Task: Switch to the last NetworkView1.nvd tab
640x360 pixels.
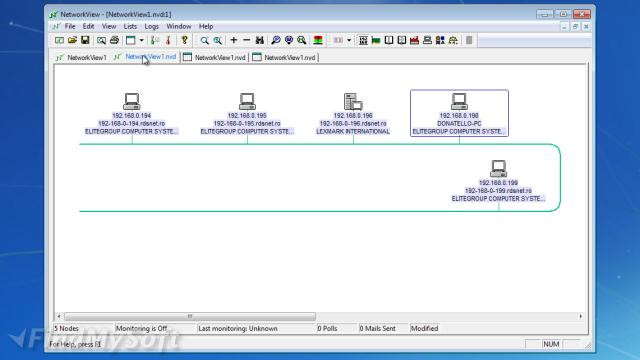Action: coord(284,58)
